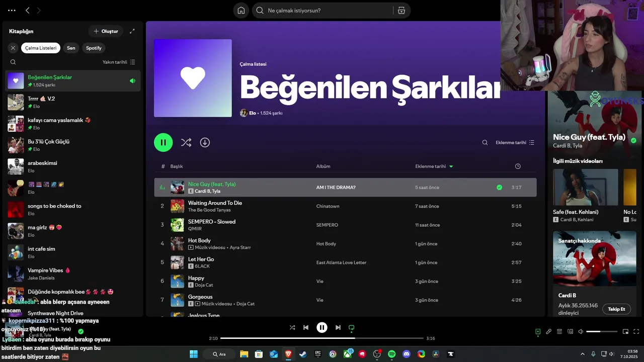
Task: Open the three-dot menu at top left
Action: [12, 10]
